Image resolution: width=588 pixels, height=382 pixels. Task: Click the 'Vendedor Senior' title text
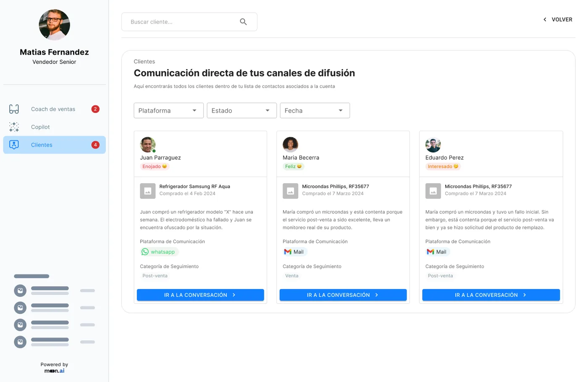(54, 62)
